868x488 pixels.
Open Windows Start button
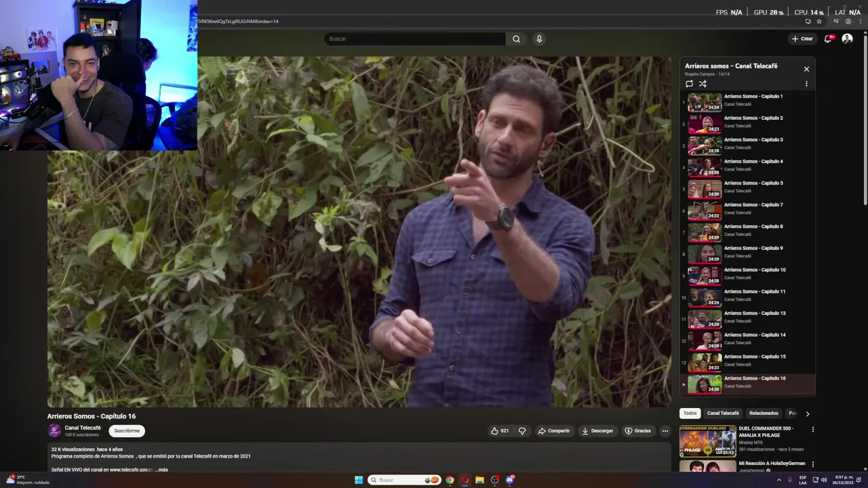[x=359, y=480]
